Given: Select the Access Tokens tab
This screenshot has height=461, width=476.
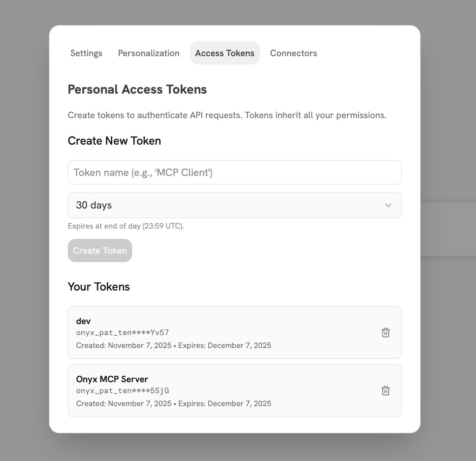Looking at the screenshot, I should (x=224, y=53).
